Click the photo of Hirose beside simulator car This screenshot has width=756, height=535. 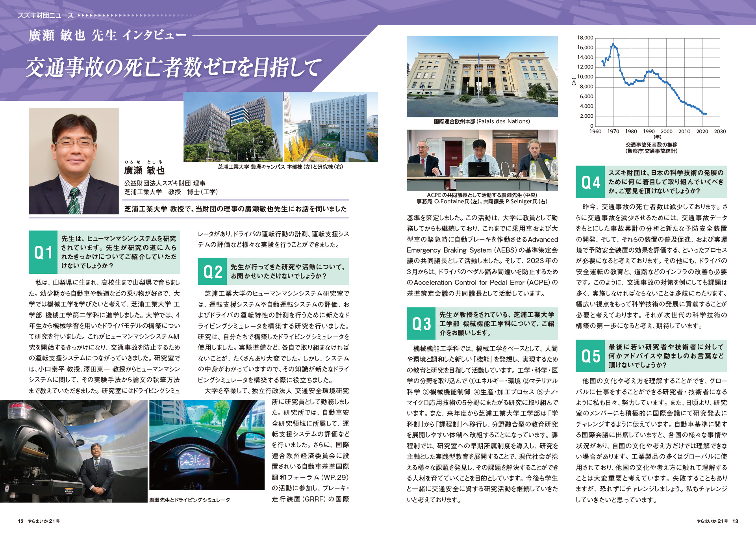(x=73, y=451)
